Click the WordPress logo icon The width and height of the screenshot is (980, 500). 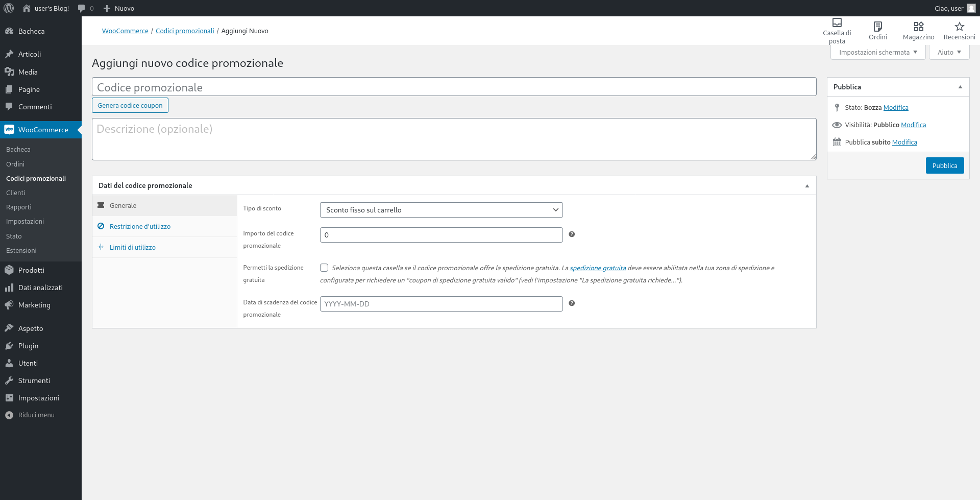click(9, 8)
